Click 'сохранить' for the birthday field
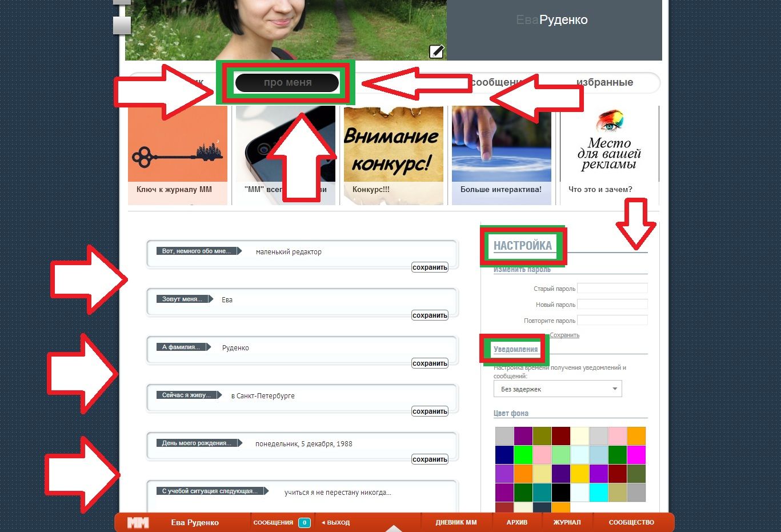781x532 pixels. [430, 459]
